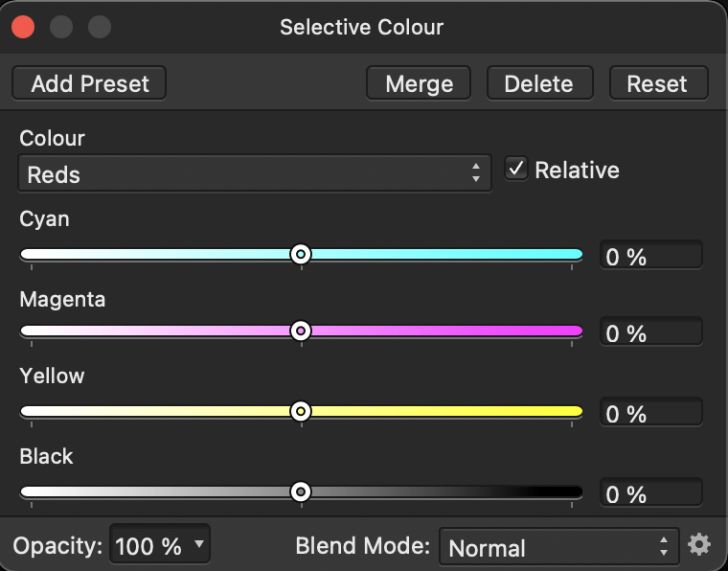
Task: Click the red close window button
Action: tap(23, 27)
